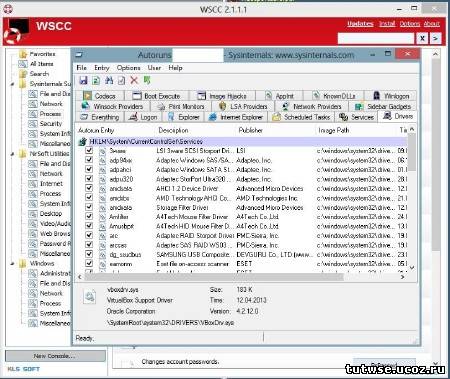Screen dimensions: 450x379
Task: Click the vboxdrv.sys file icon in details pane
Action: point(89,296)
